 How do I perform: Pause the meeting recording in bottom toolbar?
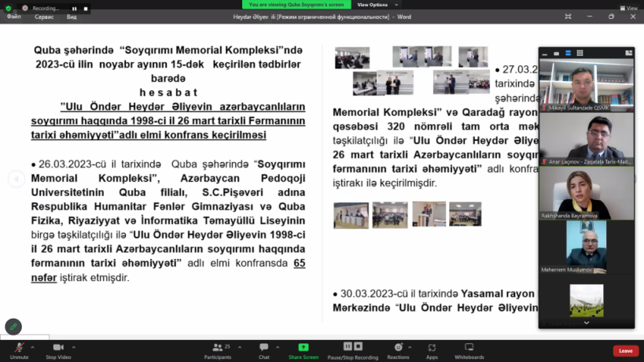pos(348,346)
